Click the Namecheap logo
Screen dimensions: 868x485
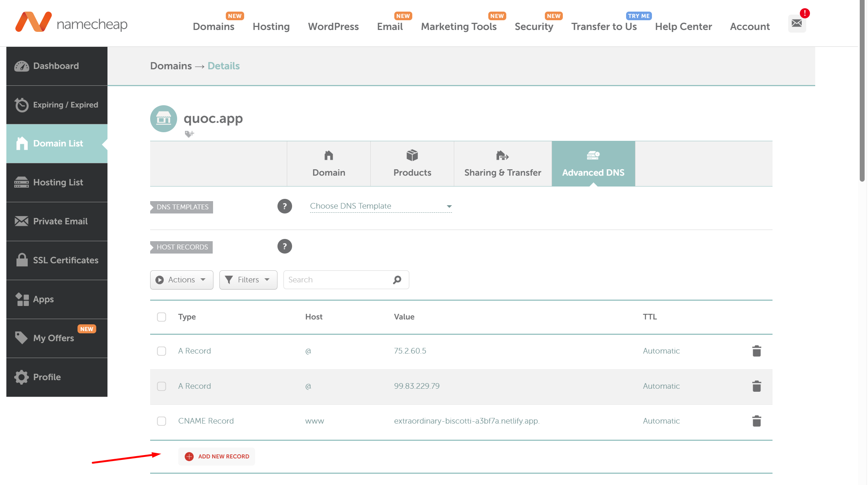click(71, 22)
